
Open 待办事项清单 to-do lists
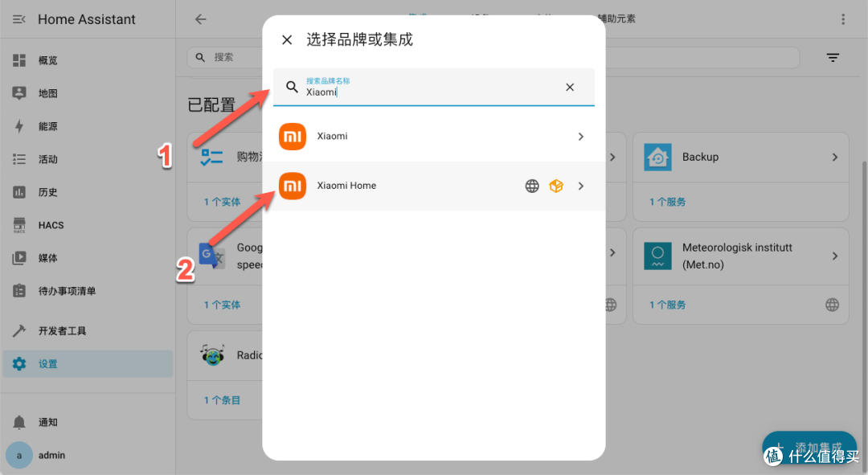[88, 291]
